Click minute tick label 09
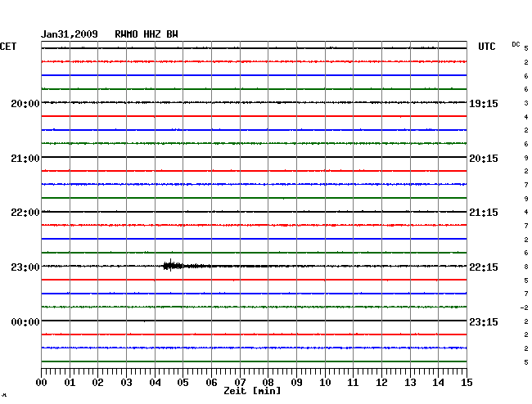 pyautogui.click(x=296, y=383)
